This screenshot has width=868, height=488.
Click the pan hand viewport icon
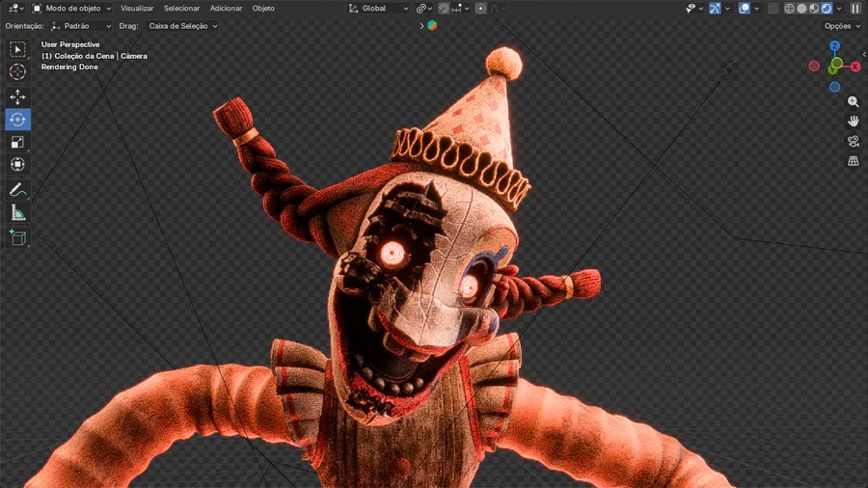pos(854,122)
